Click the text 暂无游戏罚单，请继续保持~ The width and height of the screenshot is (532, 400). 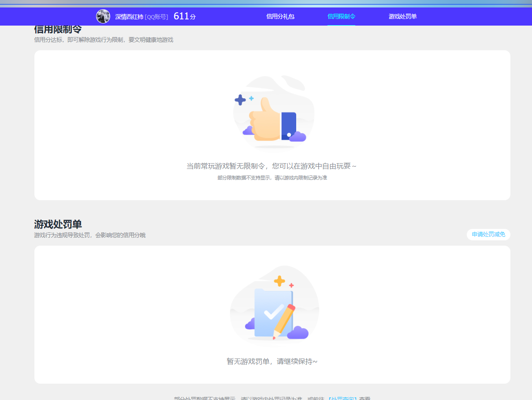pyautogui.click(x=272, y=361)
